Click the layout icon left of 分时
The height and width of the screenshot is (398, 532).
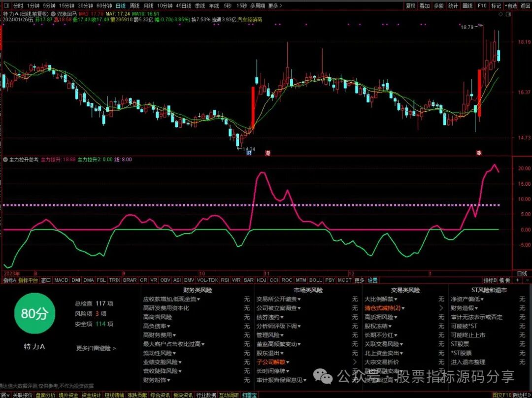7,6
